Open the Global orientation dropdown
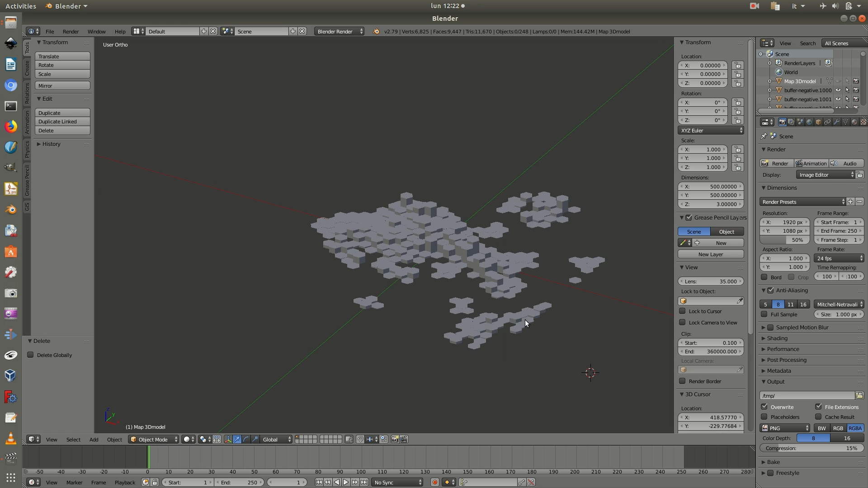 pyautogui.click(x=277, y=439)
